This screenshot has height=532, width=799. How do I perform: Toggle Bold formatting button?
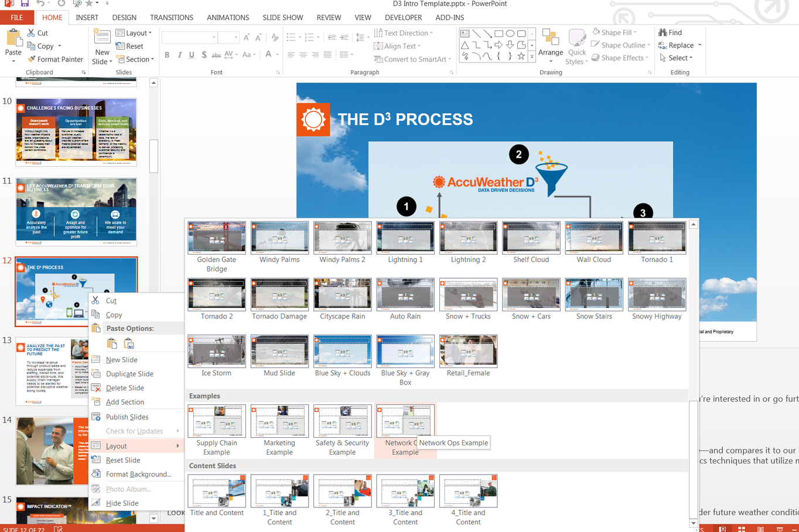point(167,55)
